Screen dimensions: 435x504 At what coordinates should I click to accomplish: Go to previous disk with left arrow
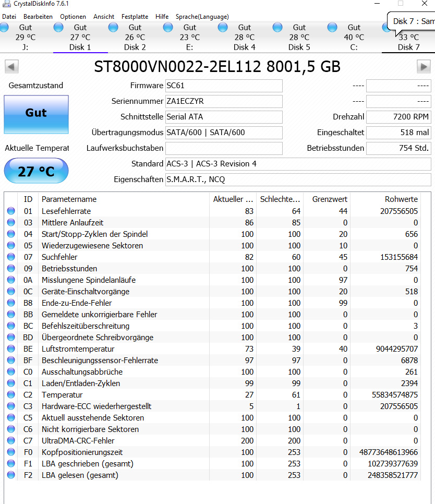(x=11, y=67)
